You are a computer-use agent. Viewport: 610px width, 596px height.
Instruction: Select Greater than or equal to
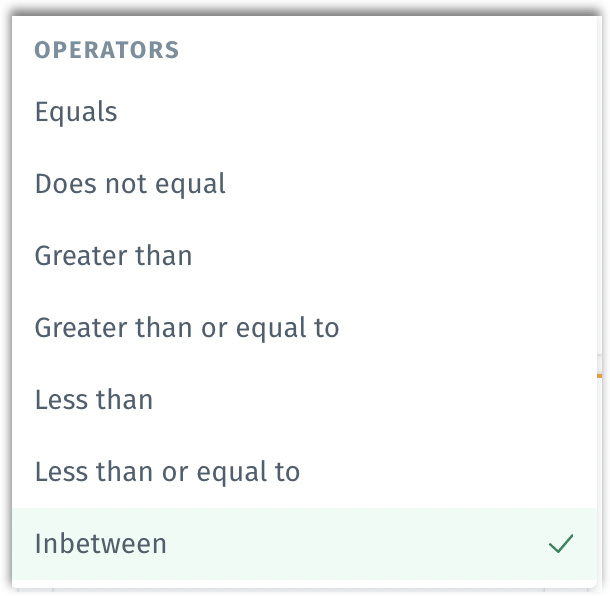click(187, 328)
